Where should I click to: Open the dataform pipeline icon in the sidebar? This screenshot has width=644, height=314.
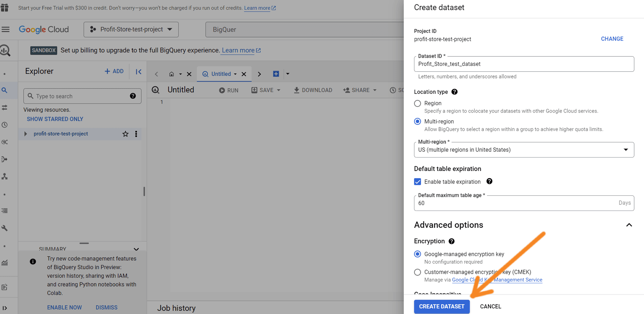5,159
